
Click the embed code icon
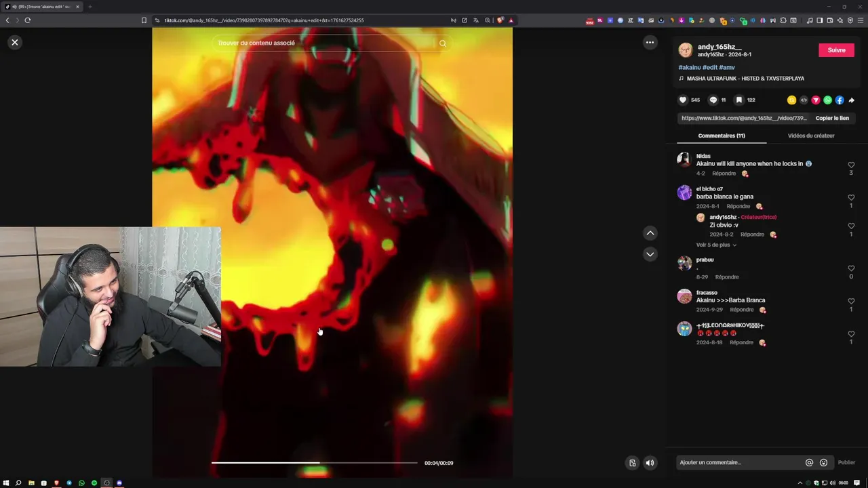(x=804, y=100)
